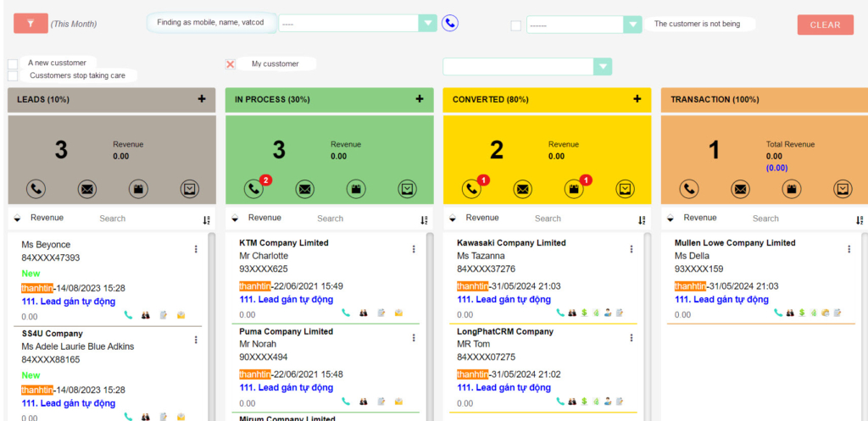868x421 pixels.
Task: Uncheck the 'My cusstomer' checkbox
Action: [x=230, y=64]
